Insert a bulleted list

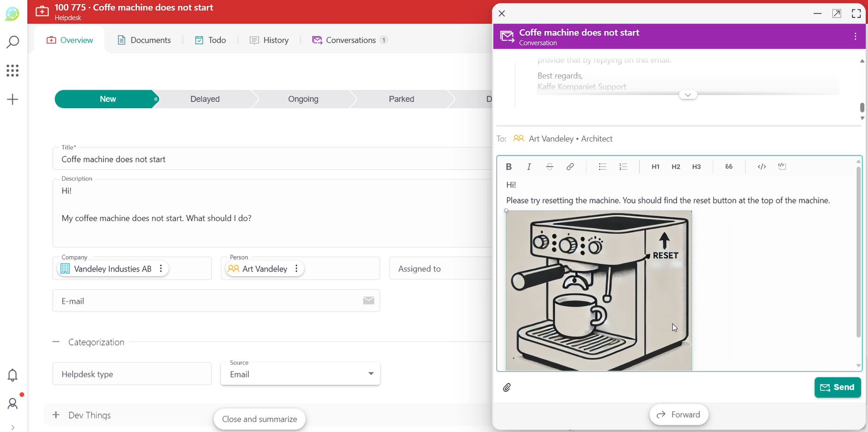pos(602,167)
